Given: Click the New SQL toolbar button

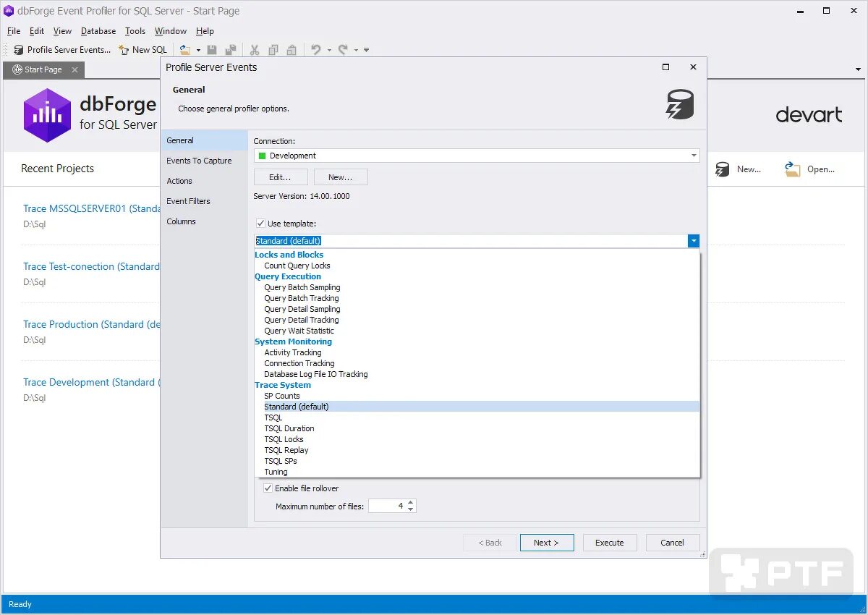Looking at the screenshot, I should (x=142, y=50).
